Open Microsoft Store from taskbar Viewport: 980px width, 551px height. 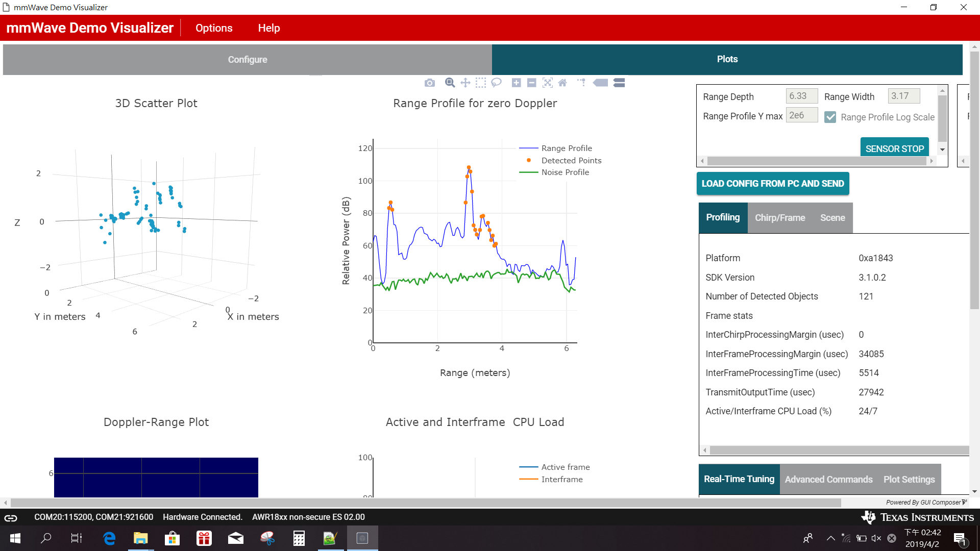coord(173,538)
